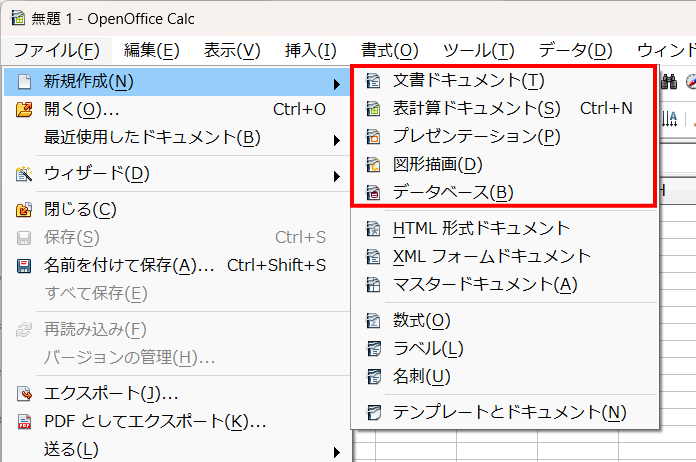This screenshot has width=696, height=462.
Task: Create new データベース(B)
Action: 504,193
